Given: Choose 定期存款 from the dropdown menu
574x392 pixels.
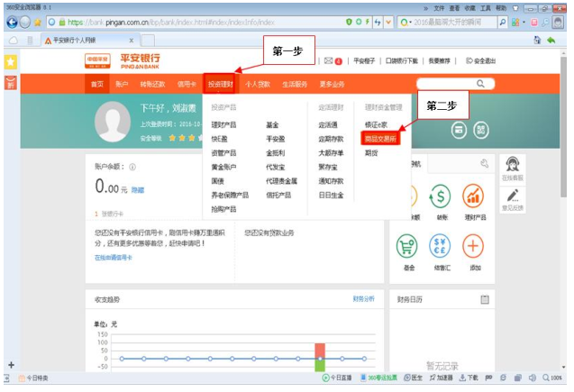Looking at the screenshot, I should pos(331,139).
